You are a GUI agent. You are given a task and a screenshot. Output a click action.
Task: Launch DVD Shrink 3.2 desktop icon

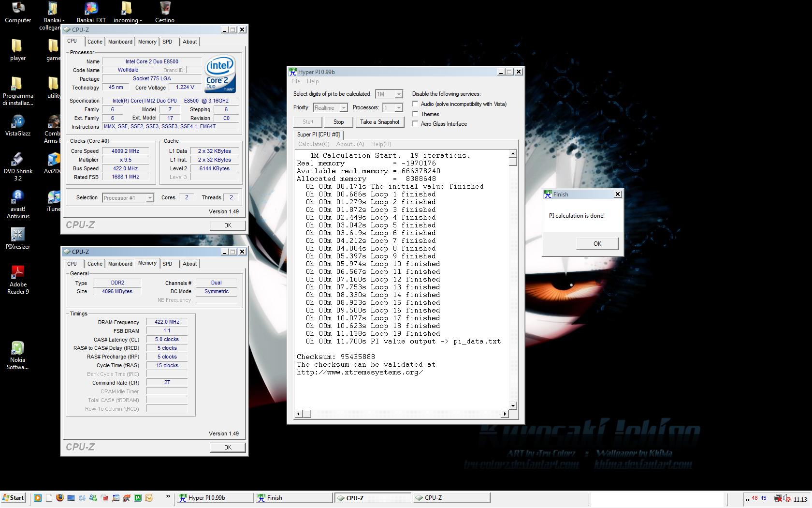tap(18, 166)
